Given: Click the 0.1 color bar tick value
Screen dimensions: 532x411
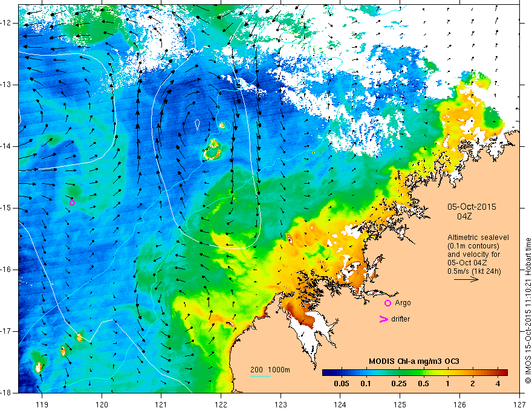Looking at the screenshot, I should (365, 384).
